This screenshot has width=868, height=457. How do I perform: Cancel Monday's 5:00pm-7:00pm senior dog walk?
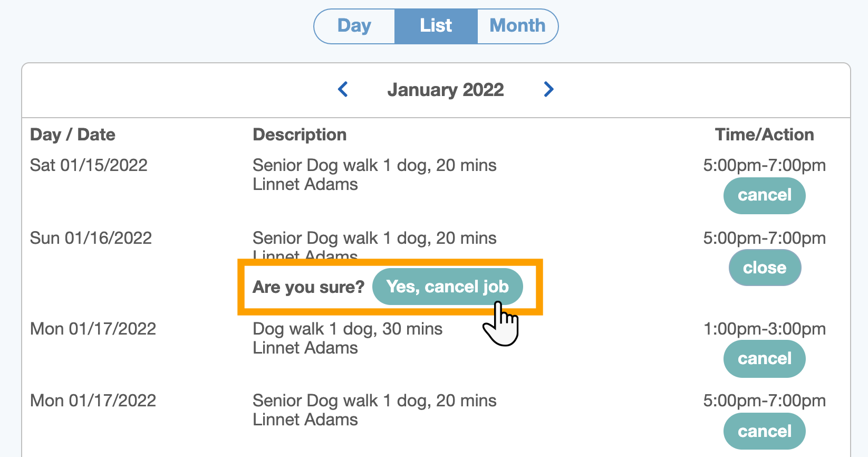click(764, 431)
